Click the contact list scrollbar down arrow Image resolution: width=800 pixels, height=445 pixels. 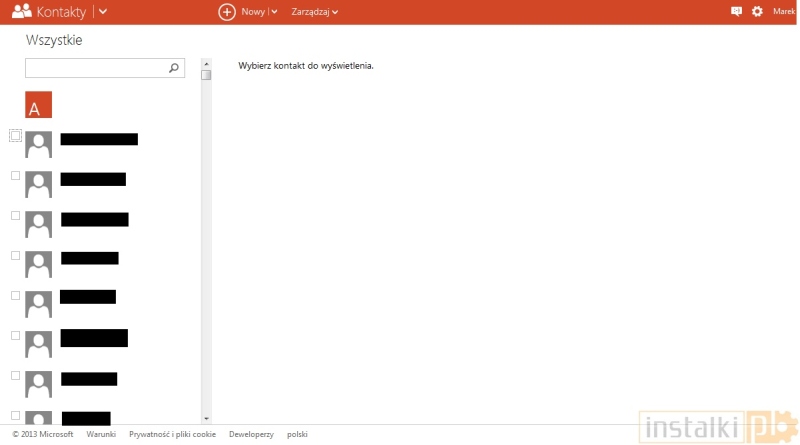click(206, 418)
